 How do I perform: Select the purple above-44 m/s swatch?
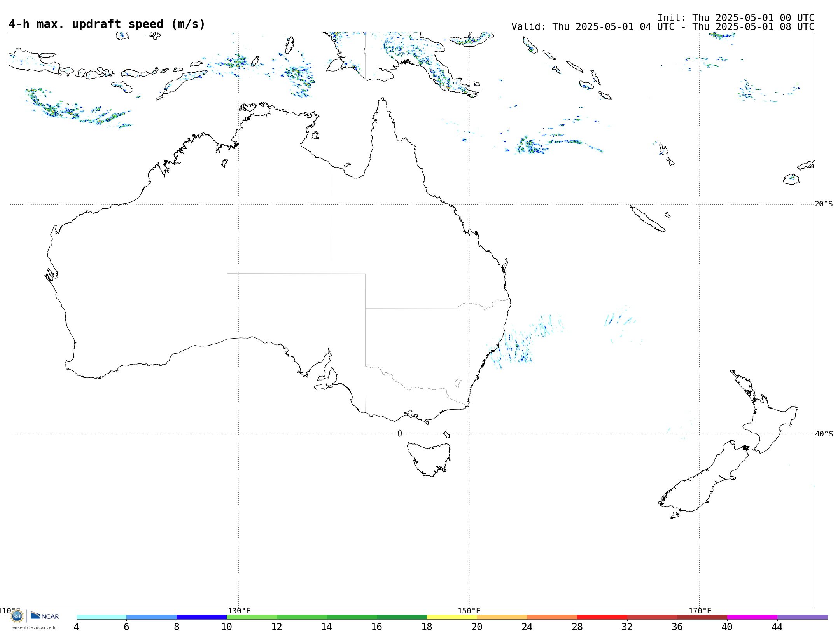802,617
